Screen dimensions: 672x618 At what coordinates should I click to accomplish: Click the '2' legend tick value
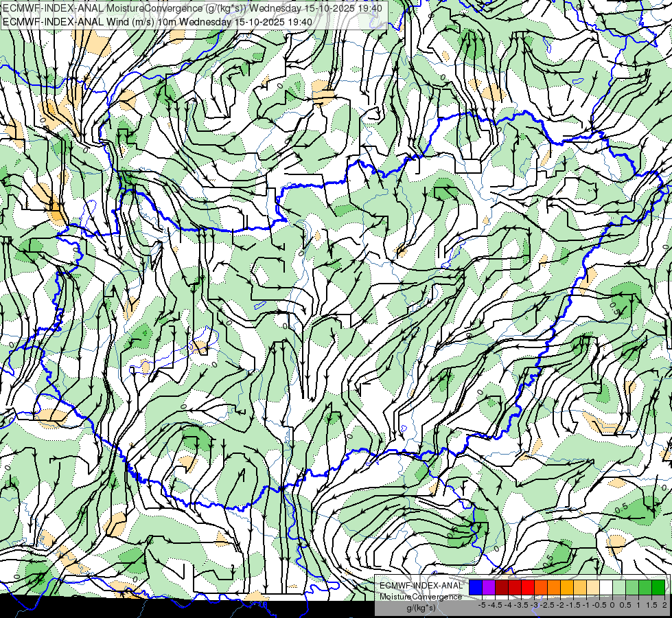(x=664, y=605)
